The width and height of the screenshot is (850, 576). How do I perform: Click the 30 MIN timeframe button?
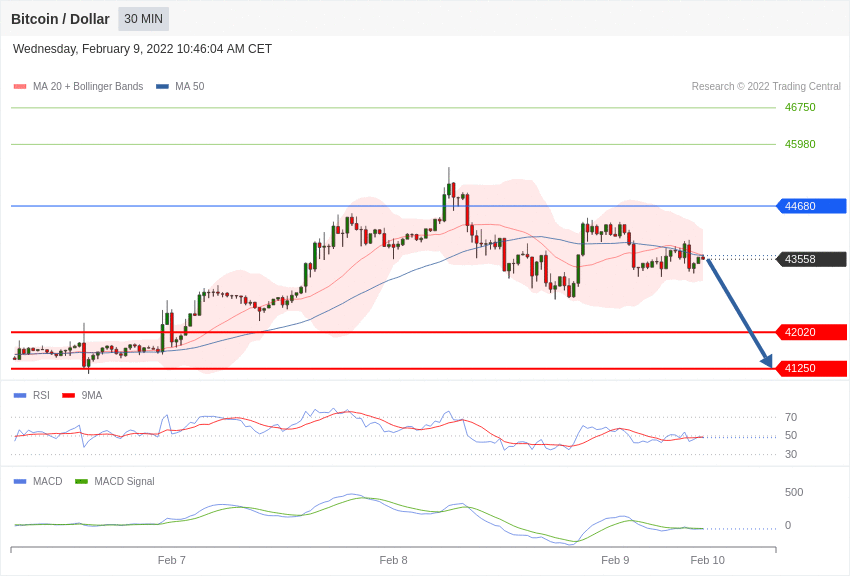[143, 19]
